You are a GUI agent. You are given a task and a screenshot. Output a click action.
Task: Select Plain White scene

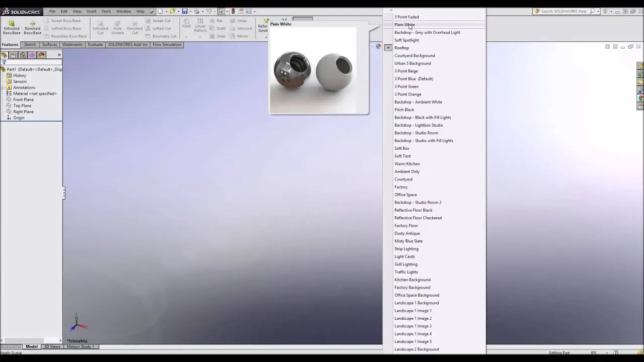435,25
